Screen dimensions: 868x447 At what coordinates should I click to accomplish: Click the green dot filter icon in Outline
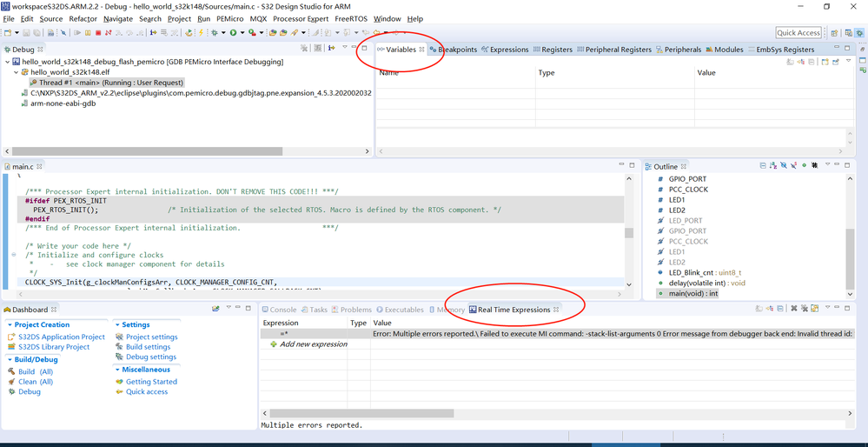(x=805, y=165)
